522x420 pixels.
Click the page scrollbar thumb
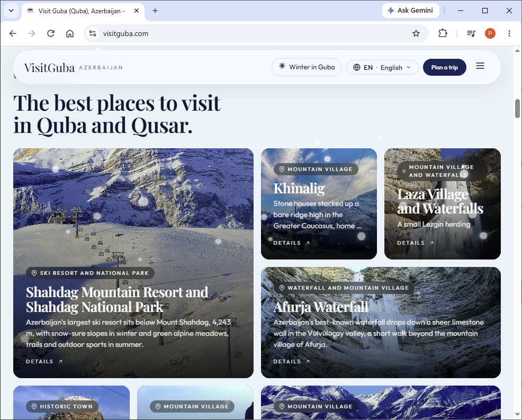(517, 109)
